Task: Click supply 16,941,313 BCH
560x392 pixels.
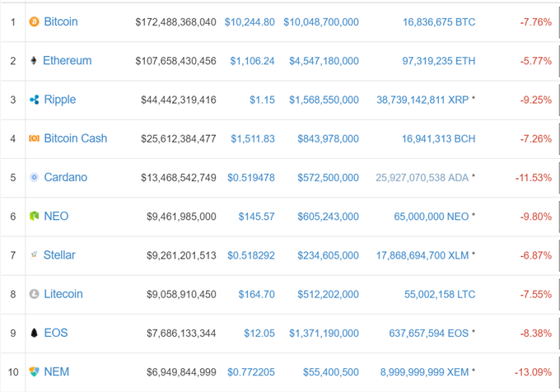Action: 439,139
